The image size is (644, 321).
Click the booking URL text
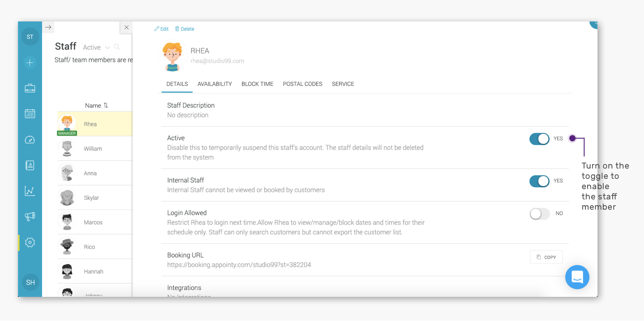coord(239,265)
